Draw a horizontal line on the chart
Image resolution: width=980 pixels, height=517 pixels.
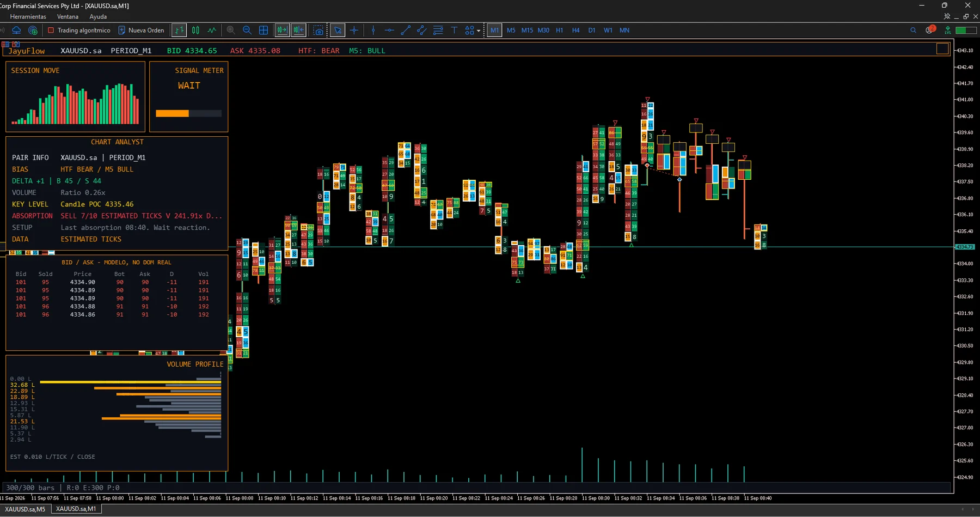point(389,31)
